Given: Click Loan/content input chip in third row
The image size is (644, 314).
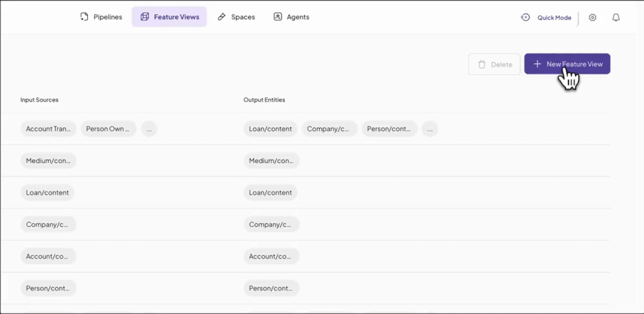Looking at the screenshot, I should tap(47, 192).
